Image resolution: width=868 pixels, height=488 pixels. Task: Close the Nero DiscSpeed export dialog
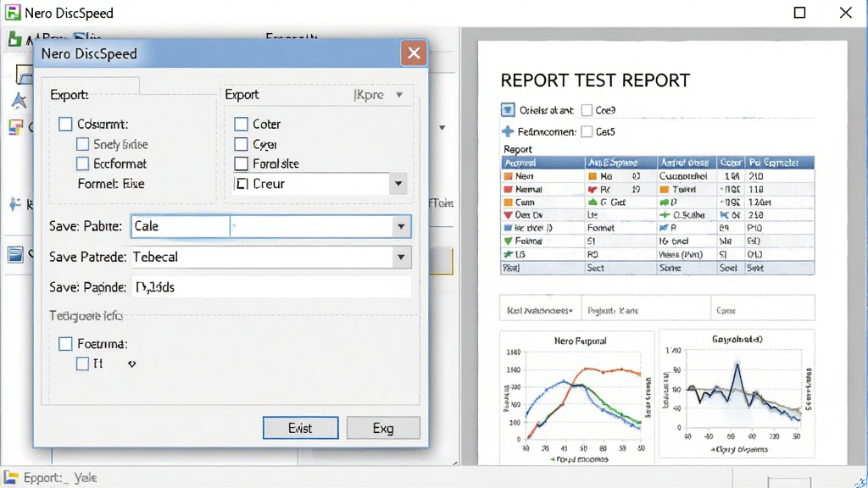click(x=414, y=53)
